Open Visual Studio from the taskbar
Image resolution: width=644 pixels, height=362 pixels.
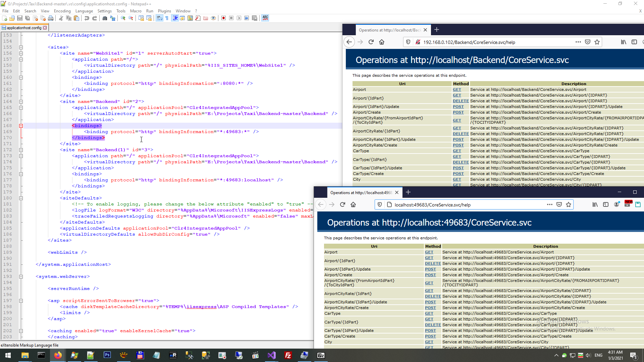(x=271, y=355)
